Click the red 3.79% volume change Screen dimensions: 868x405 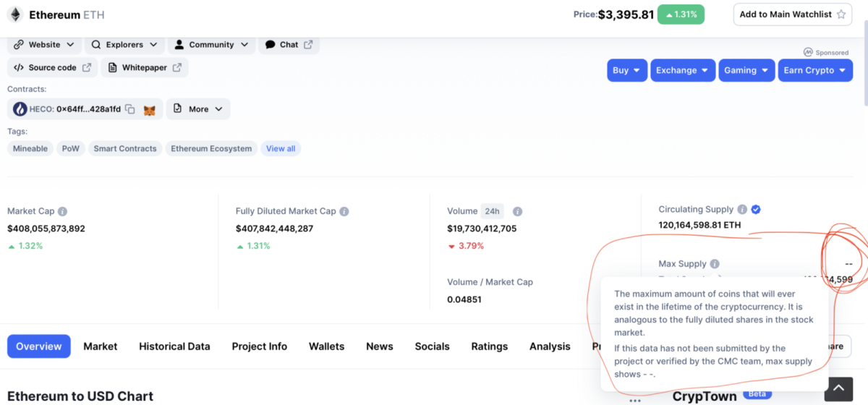(x=466, y=246)
